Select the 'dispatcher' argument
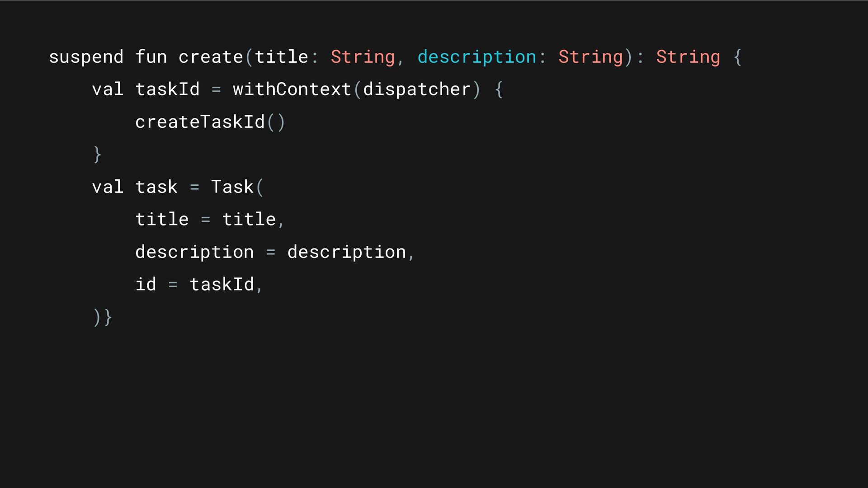 pyautogui.click(x=417, y=90)
